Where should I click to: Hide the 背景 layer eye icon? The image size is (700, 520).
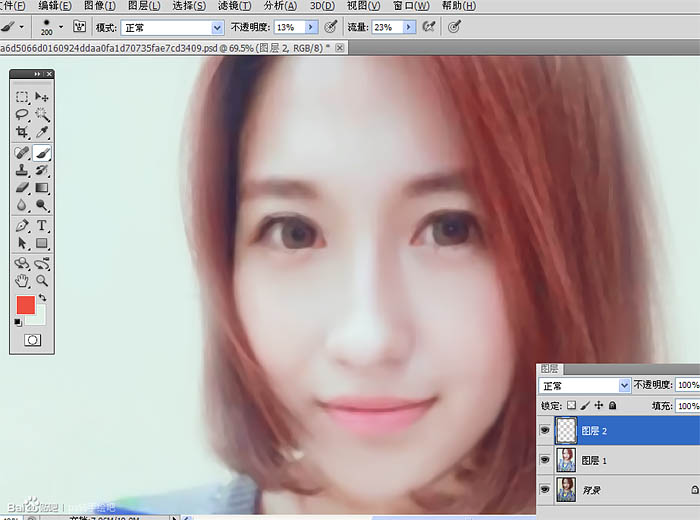[x=546, y=490]
